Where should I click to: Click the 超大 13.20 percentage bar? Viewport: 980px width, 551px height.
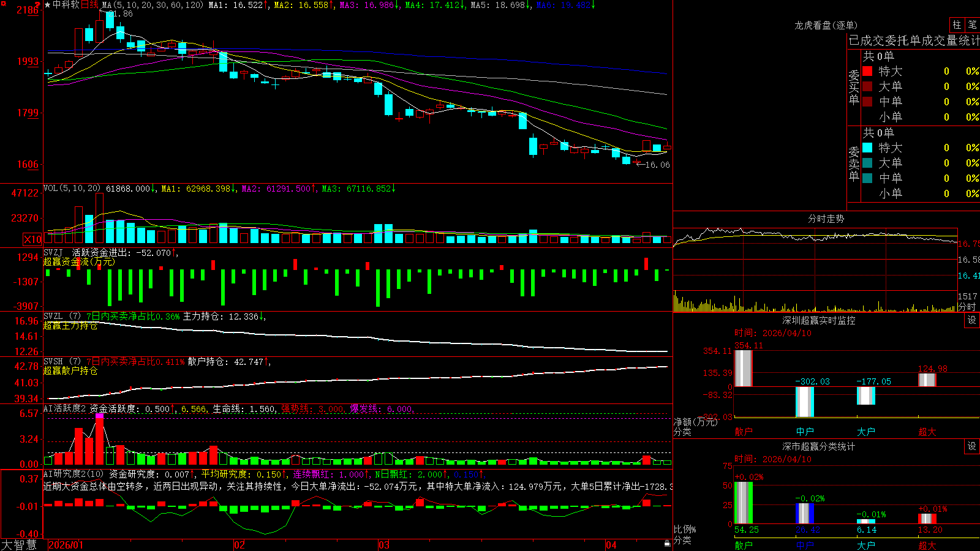[x=927, y=519]
